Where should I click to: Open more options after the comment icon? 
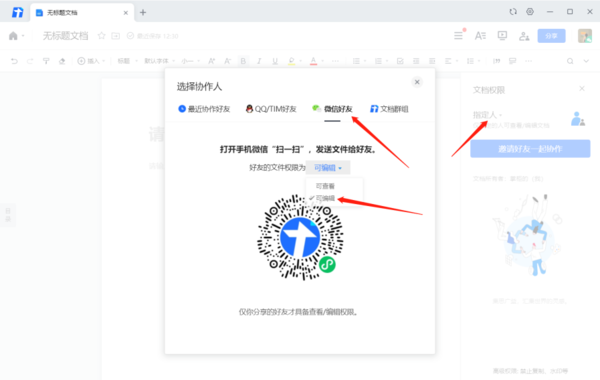(x=528, y=61)
